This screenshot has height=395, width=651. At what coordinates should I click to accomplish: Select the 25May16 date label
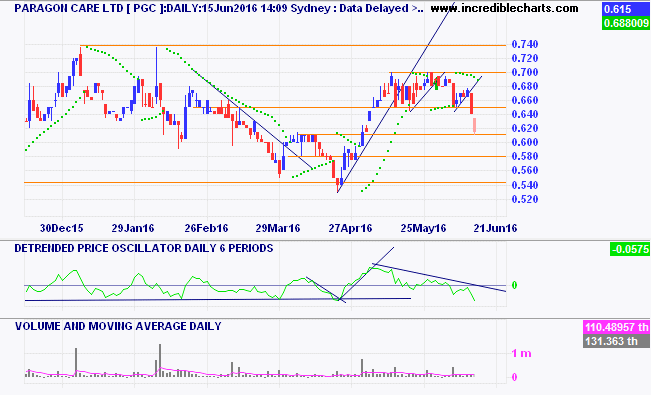423,228
